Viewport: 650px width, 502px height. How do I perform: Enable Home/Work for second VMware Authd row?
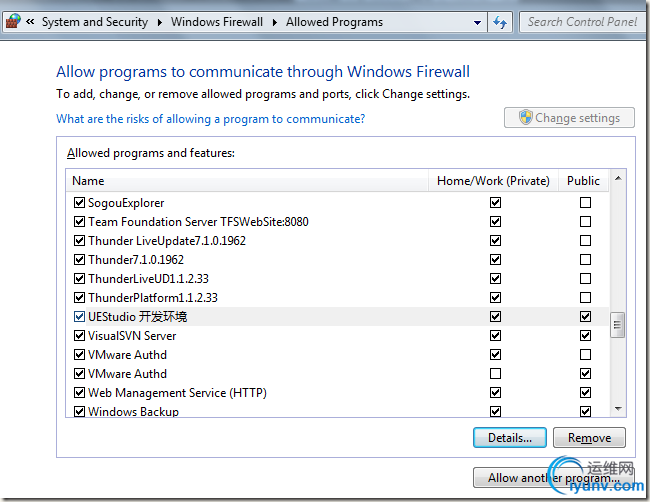point(495,374)
